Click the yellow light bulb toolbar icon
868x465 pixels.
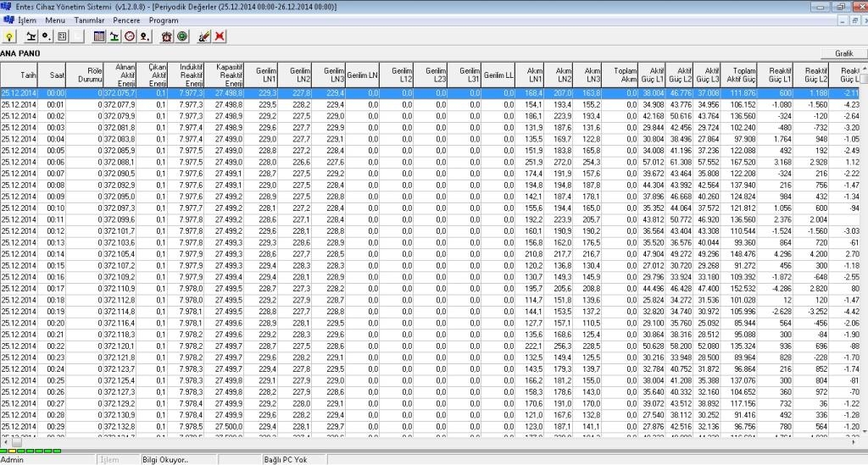tap(9, 37)
